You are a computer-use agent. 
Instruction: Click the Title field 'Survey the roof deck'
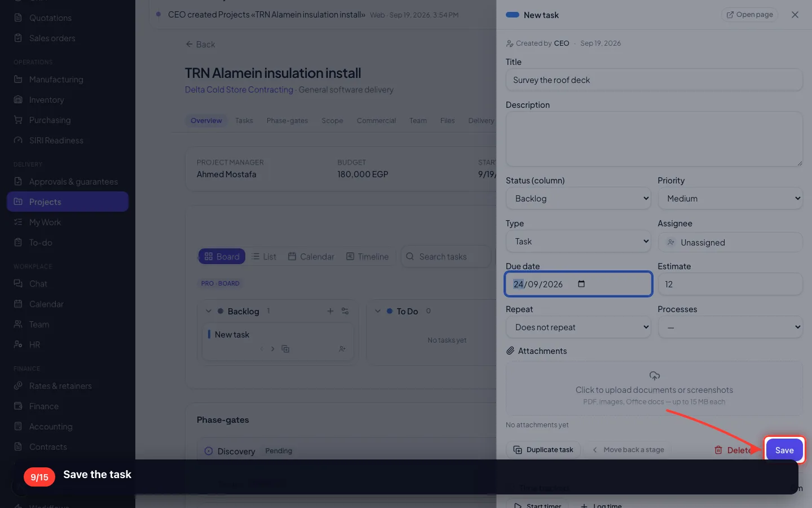click(654, 80)
